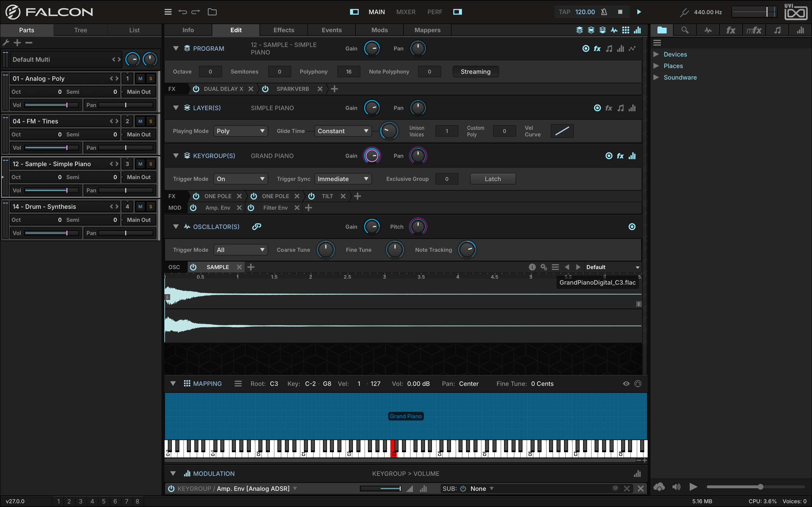Toggle the Amp. Env modulator power
This screenshot has width=812, height=507.
(x=193, y=208)
